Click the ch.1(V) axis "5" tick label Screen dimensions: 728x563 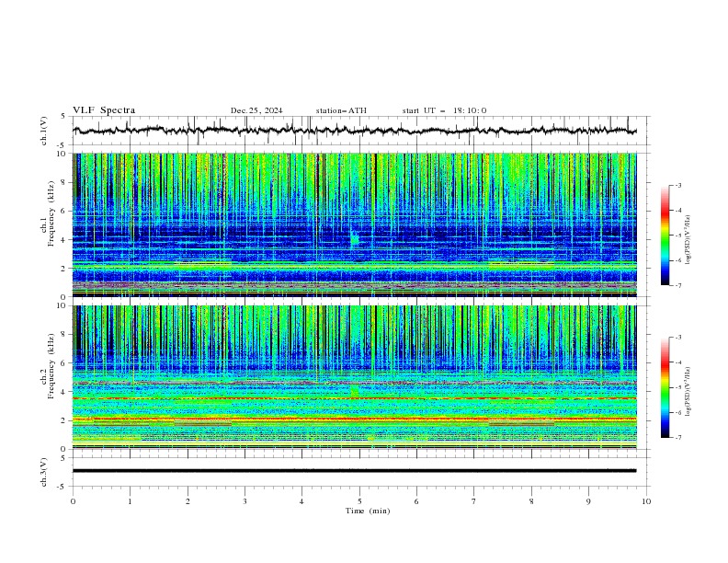click(x=63, y=117)
